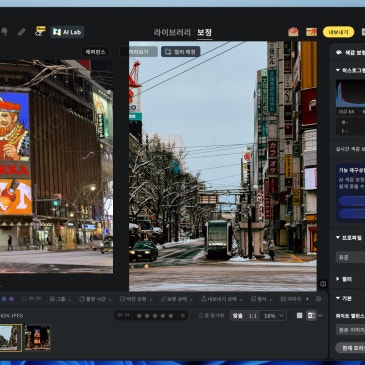Open the 16% zoom level dropdown
This screenshot has height=365, width=365.
point(273,315)
